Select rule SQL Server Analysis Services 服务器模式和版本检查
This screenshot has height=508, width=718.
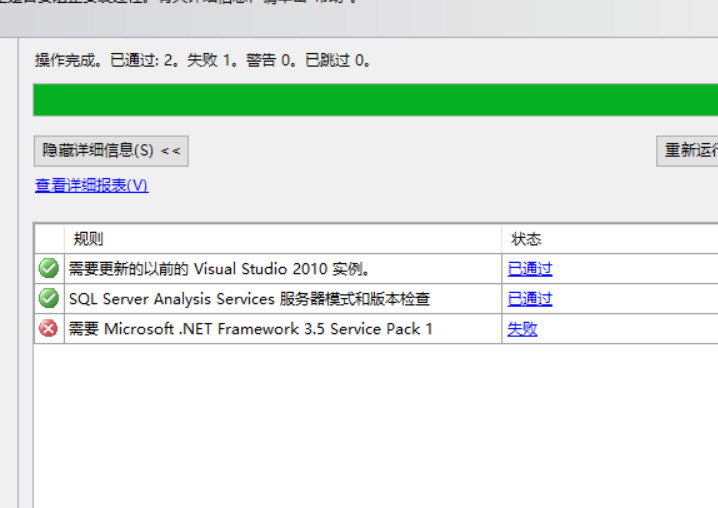point(249,299)
